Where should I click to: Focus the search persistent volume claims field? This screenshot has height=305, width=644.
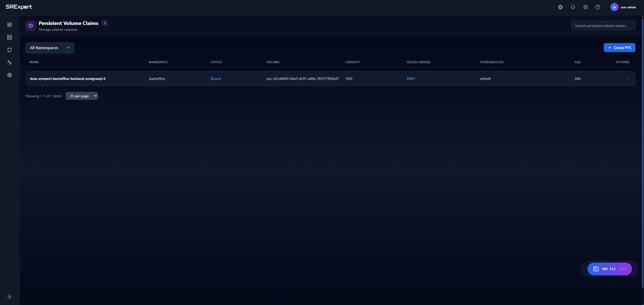pos(603,26)
